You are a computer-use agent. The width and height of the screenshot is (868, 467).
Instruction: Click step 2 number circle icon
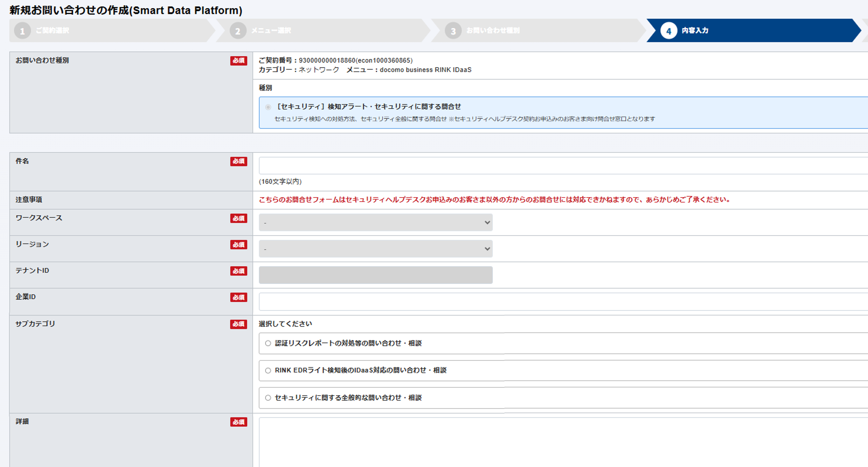pos(238,31)
